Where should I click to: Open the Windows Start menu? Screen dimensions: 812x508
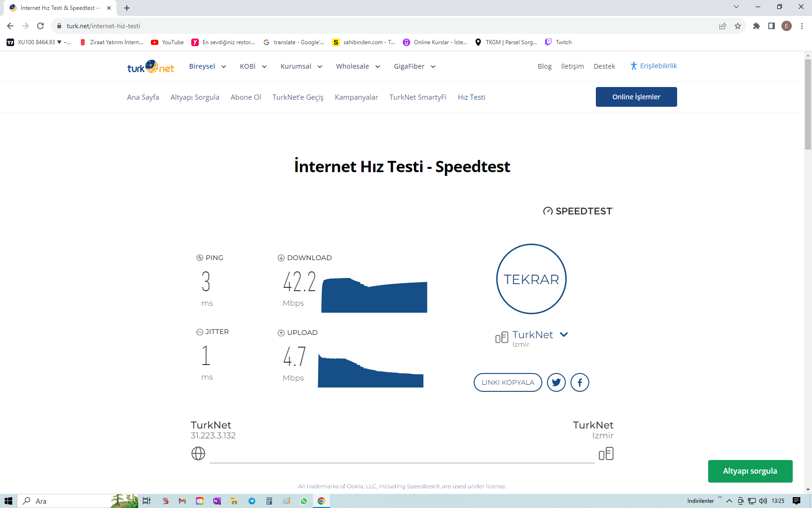[x=8, y=501]
